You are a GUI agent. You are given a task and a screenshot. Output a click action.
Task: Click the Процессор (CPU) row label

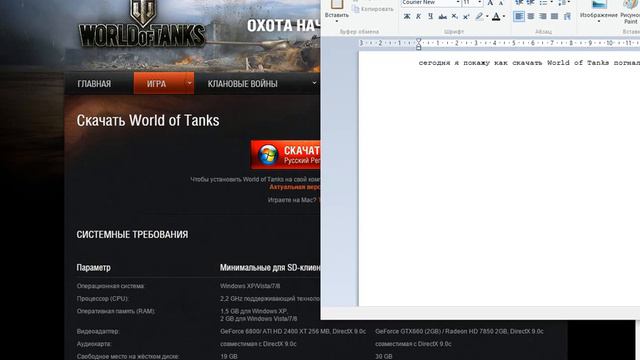(102, 299)
